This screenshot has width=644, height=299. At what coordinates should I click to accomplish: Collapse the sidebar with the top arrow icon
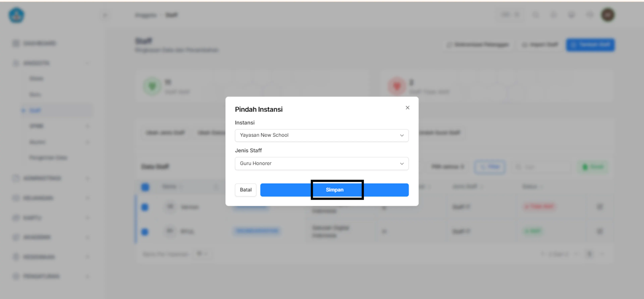pos(105,15)
